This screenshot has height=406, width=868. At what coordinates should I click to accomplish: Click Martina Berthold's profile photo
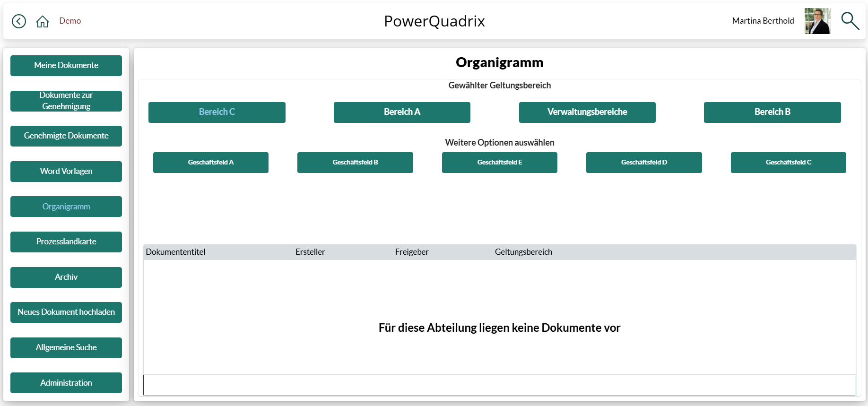817,21
